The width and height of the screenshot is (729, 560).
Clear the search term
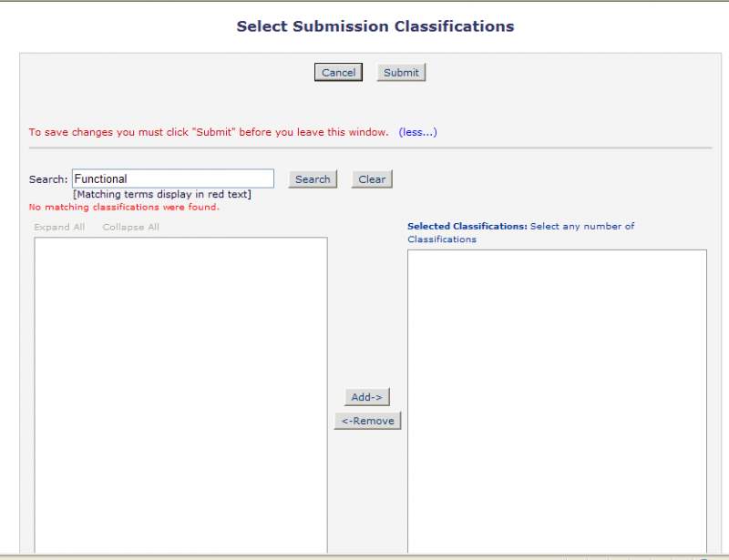[x=372, y=178]
